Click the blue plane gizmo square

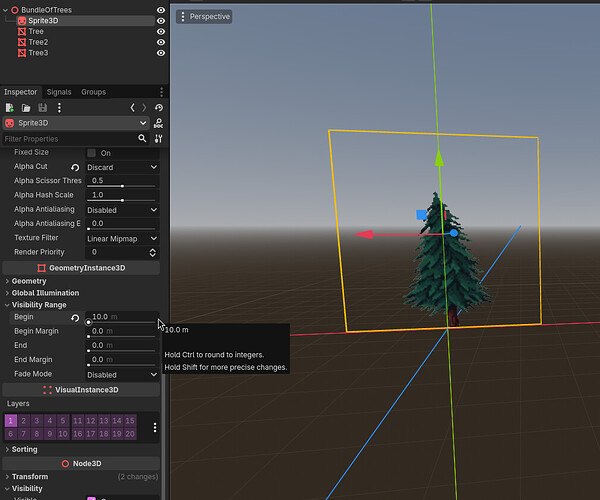pos(421,215)
